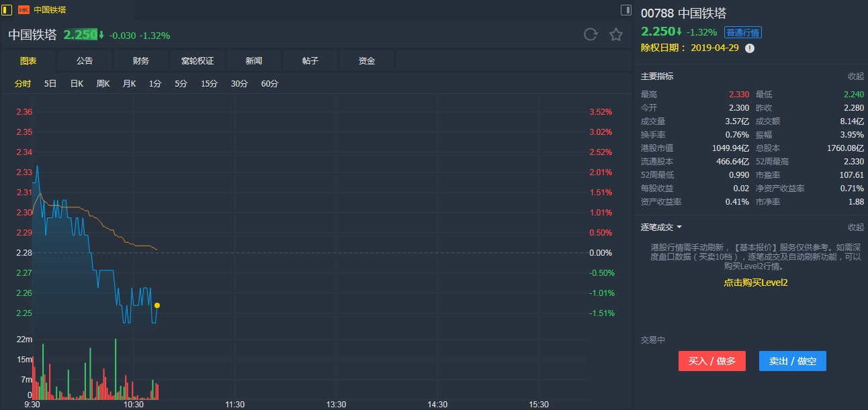This screenshot has height=410, width=868.
Task: Click the 买入 / 做多 button
Action: (712, 361)
